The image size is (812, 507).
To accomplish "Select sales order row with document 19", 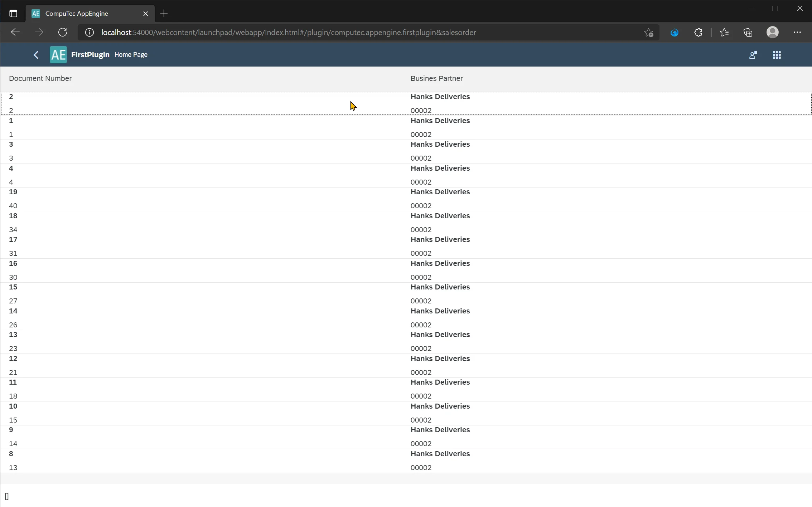I will tap(215, 199).
